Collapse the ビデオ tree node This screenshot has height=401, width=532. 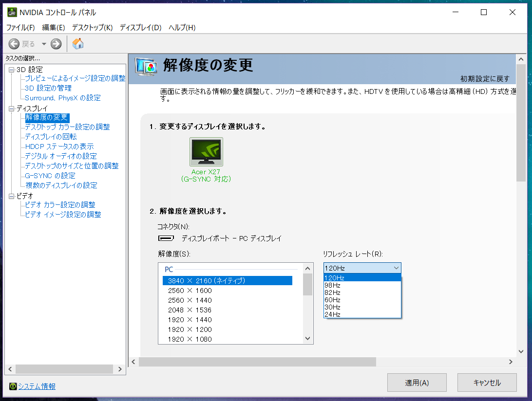(12, 196)
